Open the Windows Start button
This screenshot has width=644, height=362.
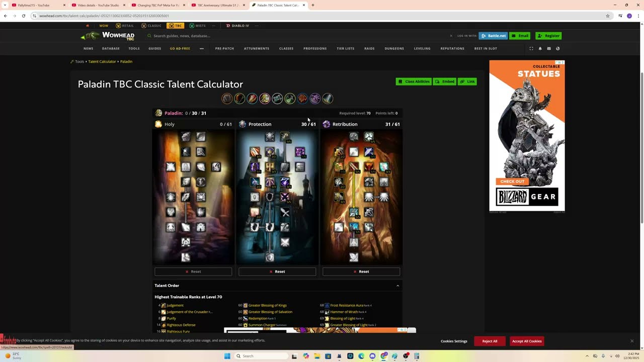[x=227, y=356]
